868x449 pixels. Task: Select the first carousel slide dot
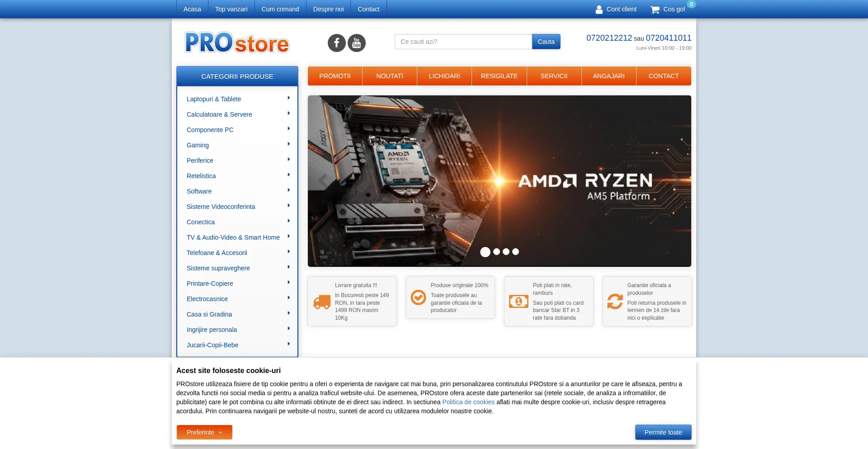click(485, 252)
